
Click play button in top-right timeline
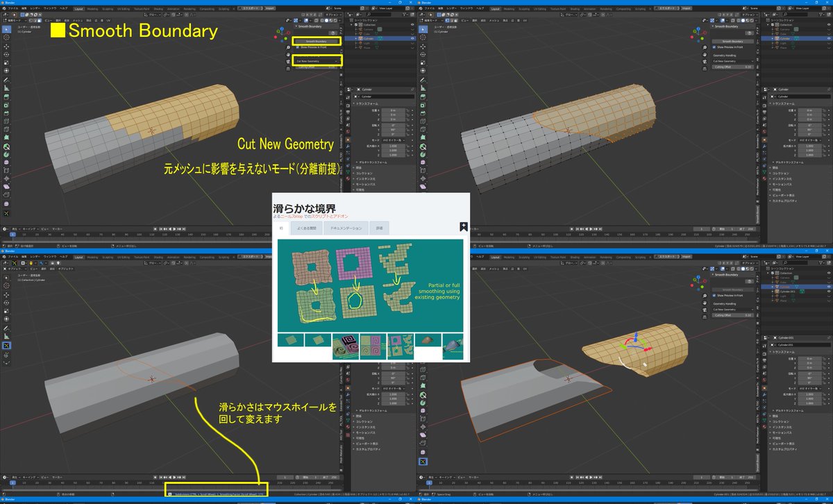click(591, 229)
